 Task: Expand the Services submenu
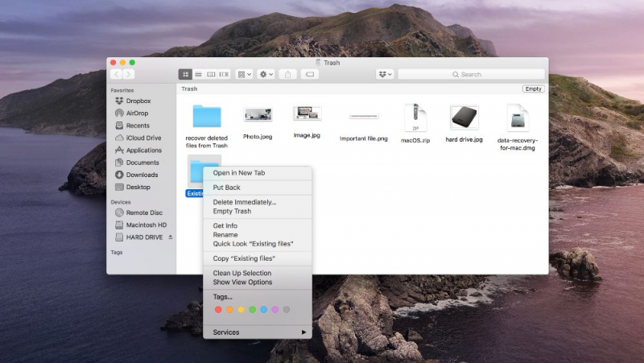pyautogui.click(x=258, y=332)
